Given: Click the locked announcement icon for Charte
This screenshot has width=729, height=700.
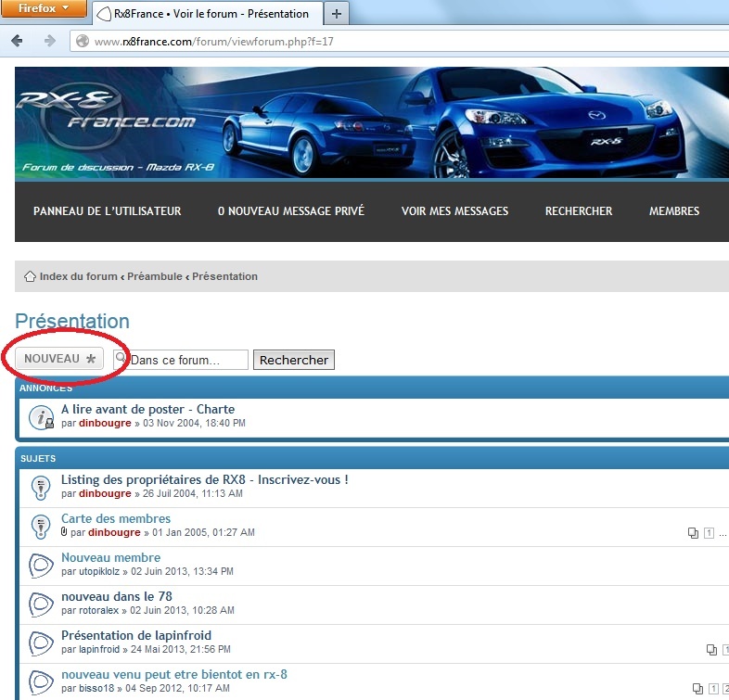Looking at the screenshot, I should pos(41,417).
